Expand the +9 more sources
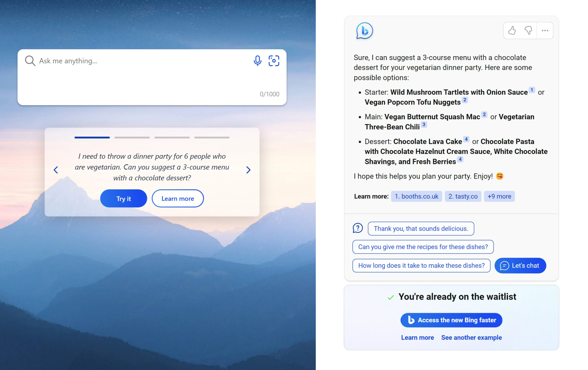Image resolution: width=588 pixels, height=370 pixels. tap(499, 196)
